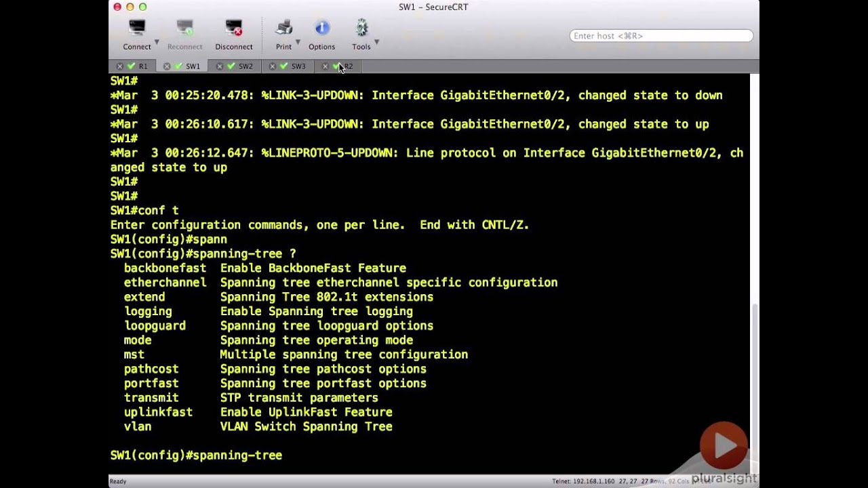Click the Reconnect toolbar icon
Image resolution: width=868 pixels, height=488 pixels.
pos(184,28)
